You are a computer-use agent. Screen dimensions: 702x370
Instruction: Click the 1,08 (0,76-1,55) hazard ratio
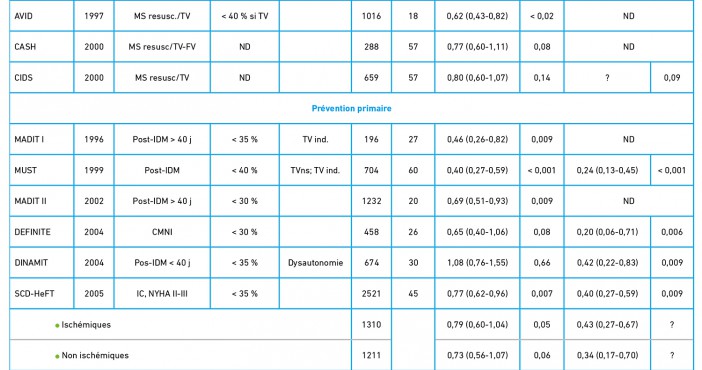477,263
